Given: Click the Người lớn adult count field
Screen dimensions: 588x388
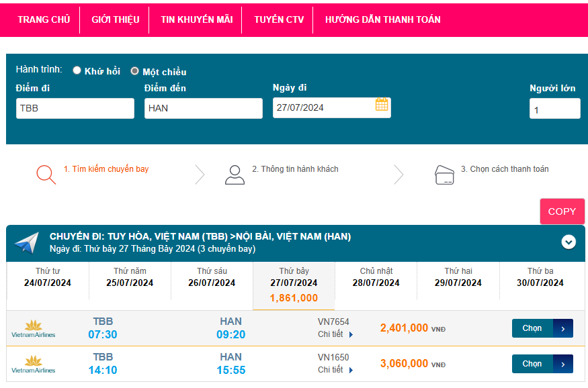Looking at the screenshot, I should click(x=554, y=109).
